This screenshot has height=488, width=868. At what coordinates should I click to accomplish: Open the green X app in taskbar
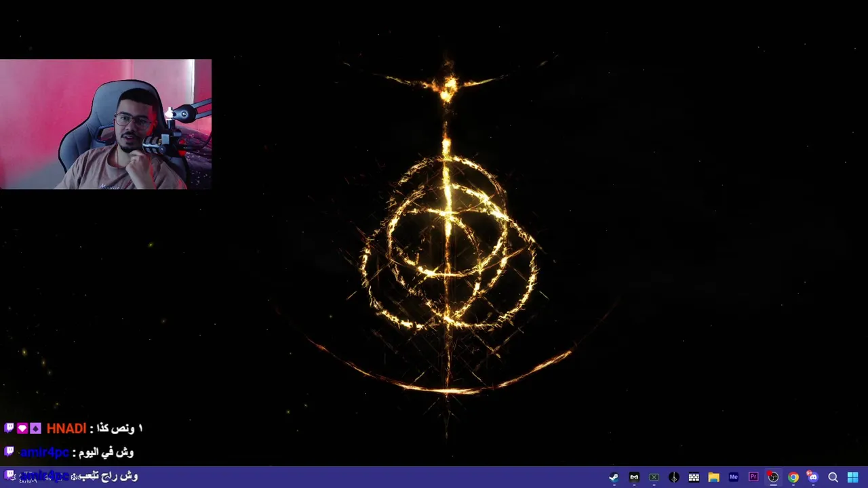pyautogui.click(x=654, y=477)
